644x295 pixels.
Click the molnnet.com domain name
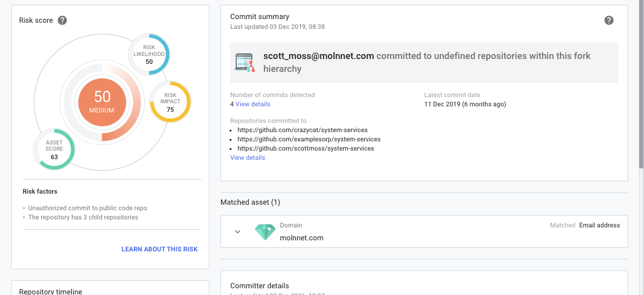click(301, 238)
